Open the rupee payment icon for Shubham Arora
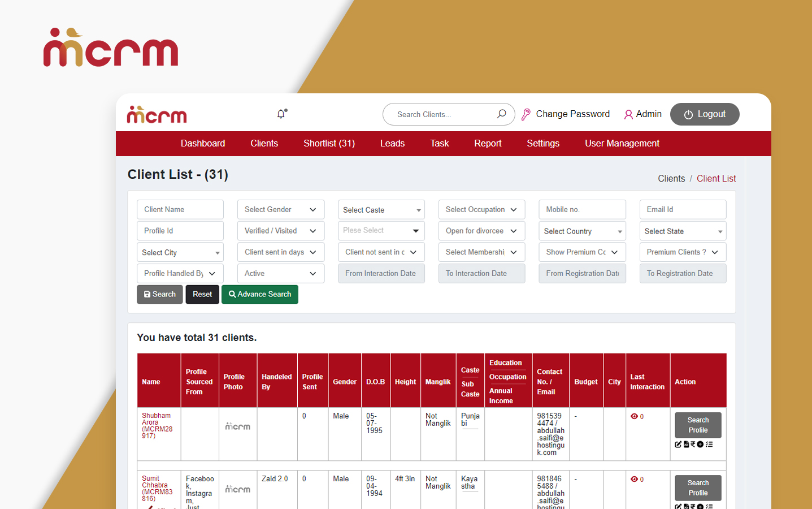The image size is (812, 509). pyautogui.click(x=693, y=444)
